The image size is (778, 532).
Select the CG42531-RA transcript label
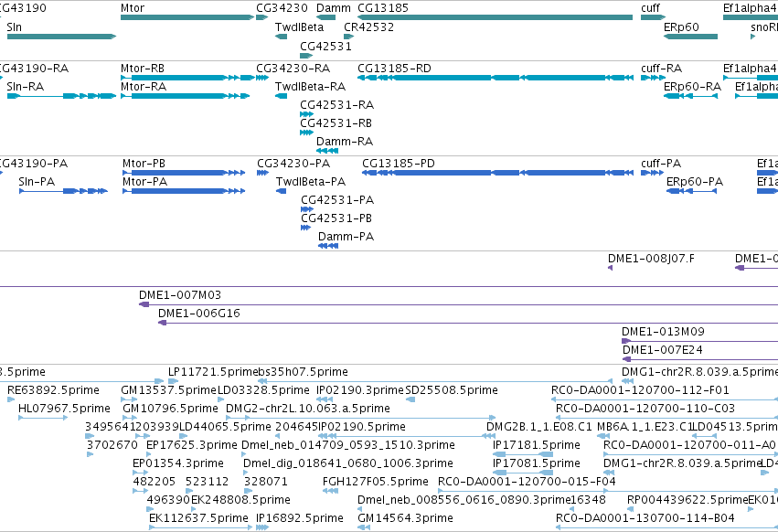click(x=337, y=105)
